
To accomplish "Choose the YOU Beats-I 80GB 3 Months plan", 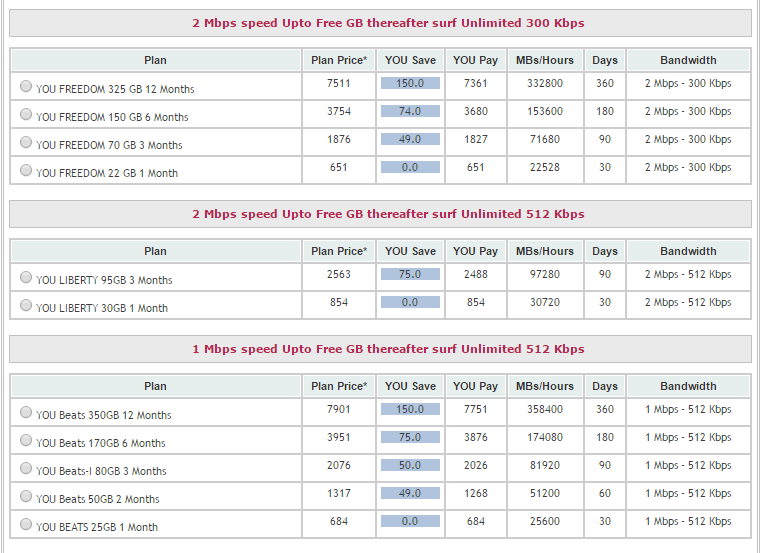I will pos(26,468).
